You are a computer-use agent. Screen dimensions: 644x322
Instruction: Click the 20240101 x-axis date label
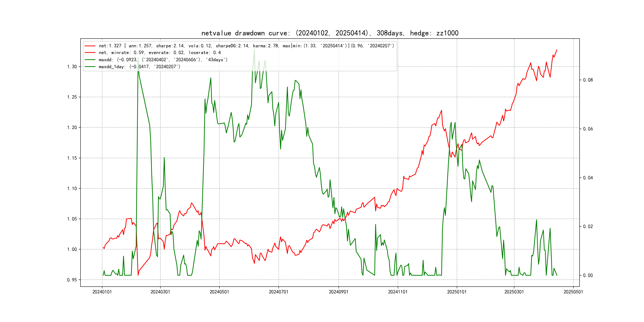pos(102,292)
